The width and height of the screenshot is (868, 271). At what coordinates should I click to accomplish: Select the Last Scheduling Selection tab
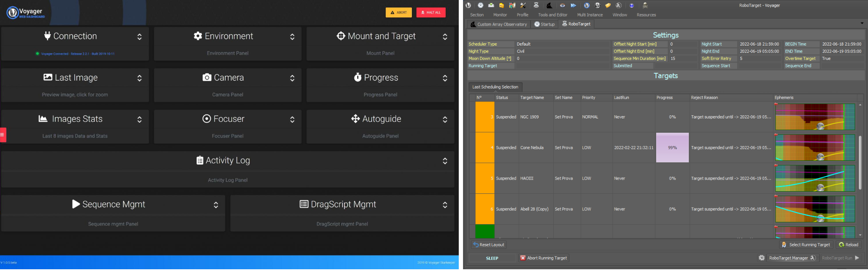coord(495,87)
